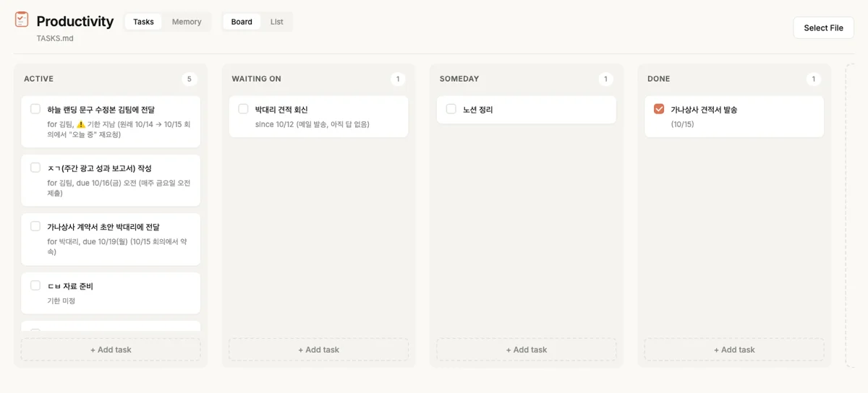
Task: Check the '주간 광고 성과 보고서' task checkbox
Action: pos(35,168)
